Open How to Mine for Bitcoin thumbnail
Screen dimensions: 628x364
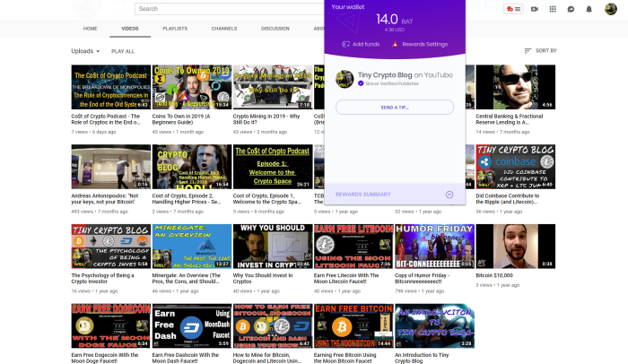(273, 325)
